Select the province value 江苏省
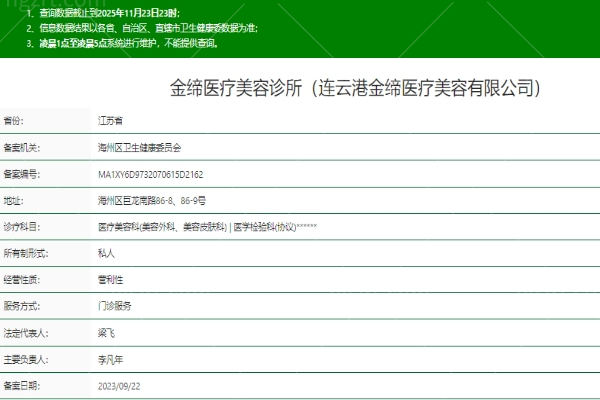 (x=110, y=121)
